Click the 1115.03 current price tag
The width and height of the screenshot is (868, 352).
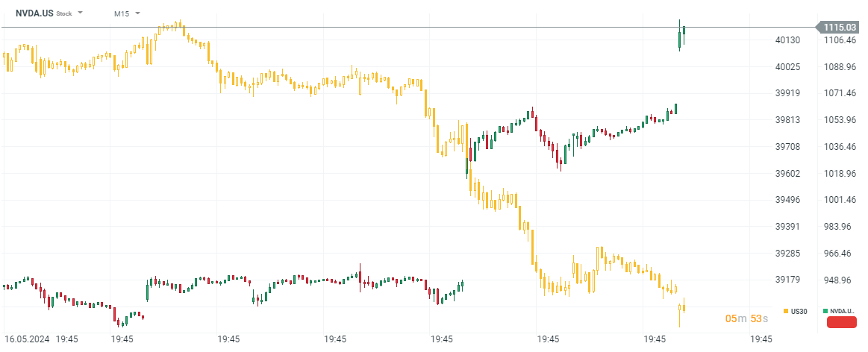tap(840, 28)
